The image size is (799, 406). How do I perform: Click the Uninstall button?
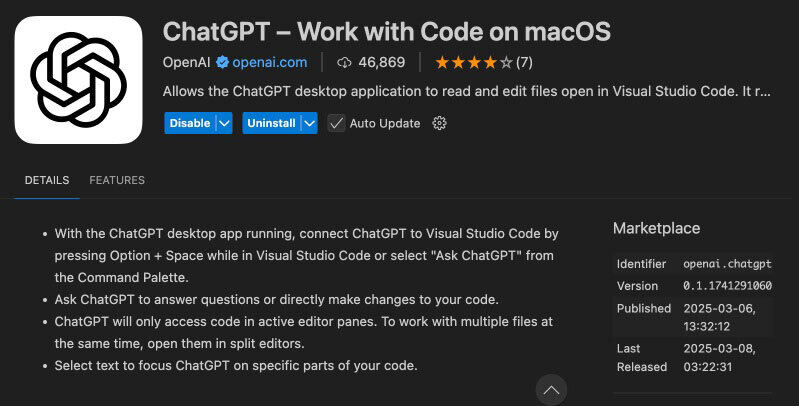tap(272, 123)
